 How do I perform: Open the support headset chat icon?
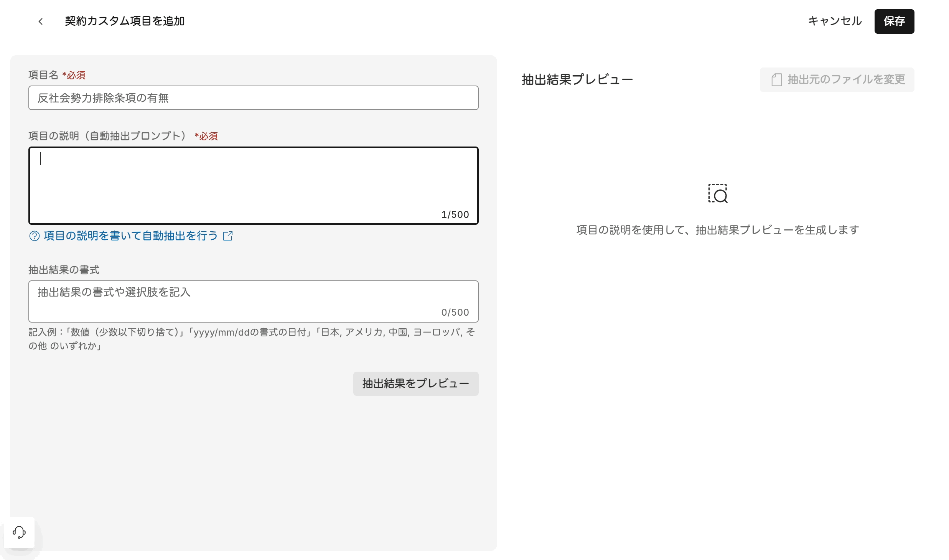pyautogui.click(x=19, y=532)
